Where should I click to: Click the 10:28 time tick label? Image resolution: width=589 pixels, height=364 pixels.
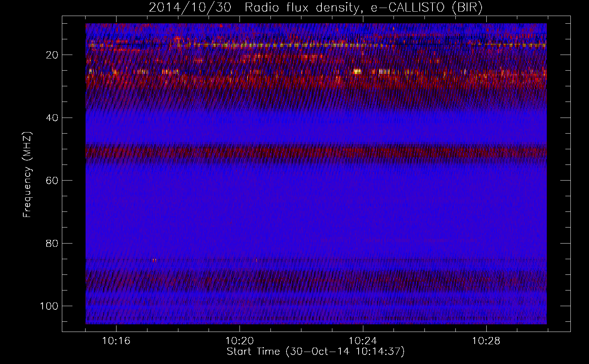pyautogui.click(x=486, y=341)
